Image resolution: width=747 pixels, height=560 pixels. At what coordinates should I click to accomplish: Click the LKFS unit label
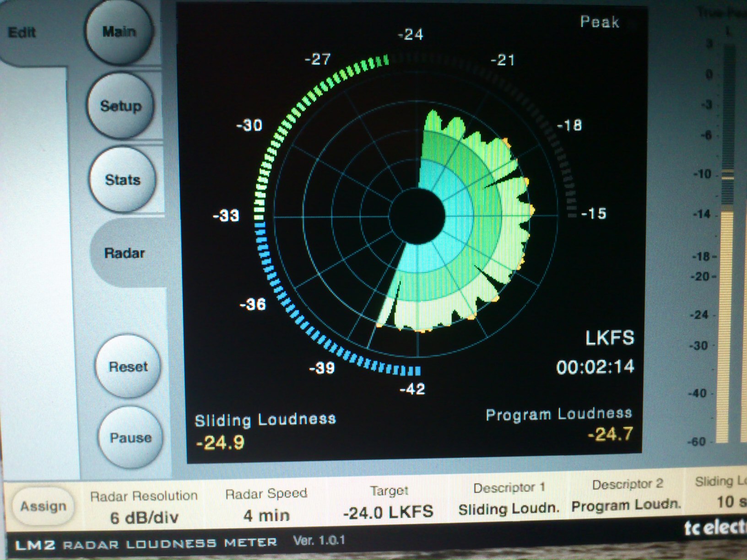click(x=610, y=338)
